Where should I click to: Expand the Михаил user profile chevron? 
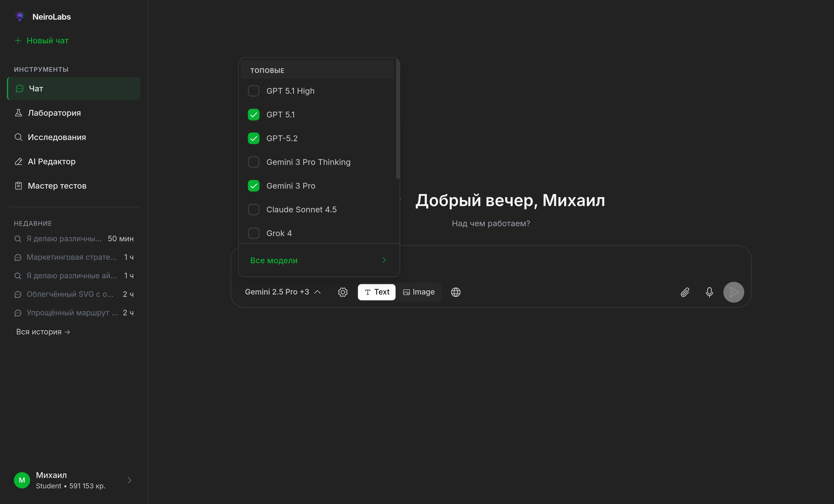click(129, 480)
